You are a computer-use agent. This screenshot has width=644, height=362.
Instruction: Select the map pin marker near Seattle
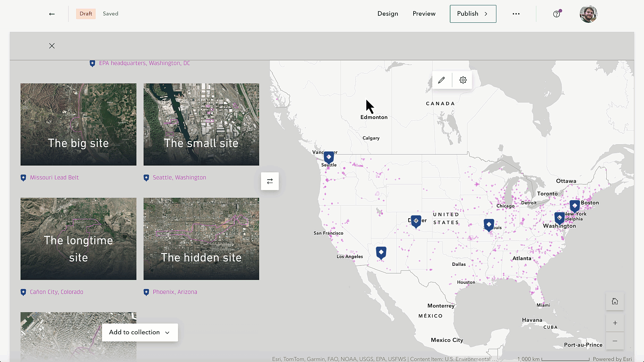(x=328, y=156)
